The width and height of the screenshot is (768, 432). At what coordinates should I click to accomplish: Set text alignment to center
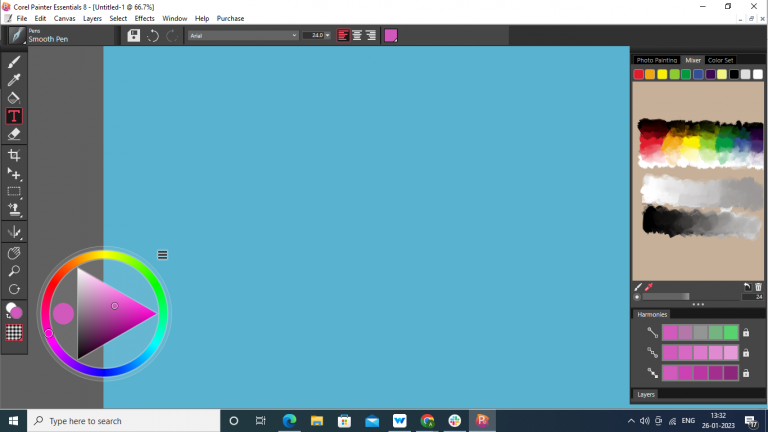357,35
